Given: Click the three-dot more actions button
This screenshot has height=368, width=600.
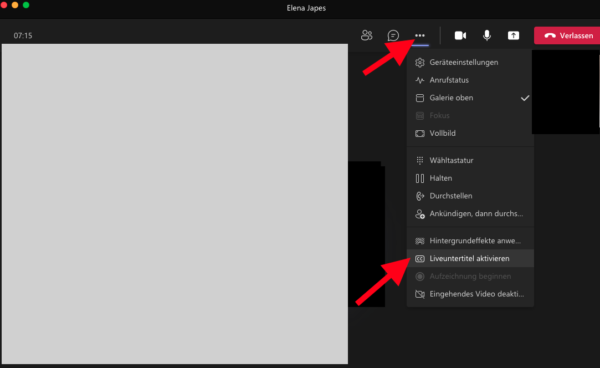Looking at the screenshot, I should point(420,36).
